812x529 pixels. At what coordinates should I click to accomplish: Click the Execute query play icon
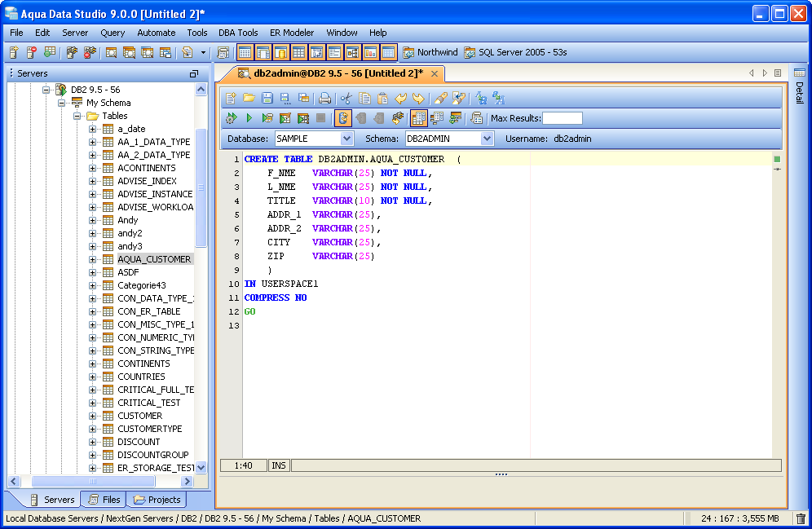249,118
